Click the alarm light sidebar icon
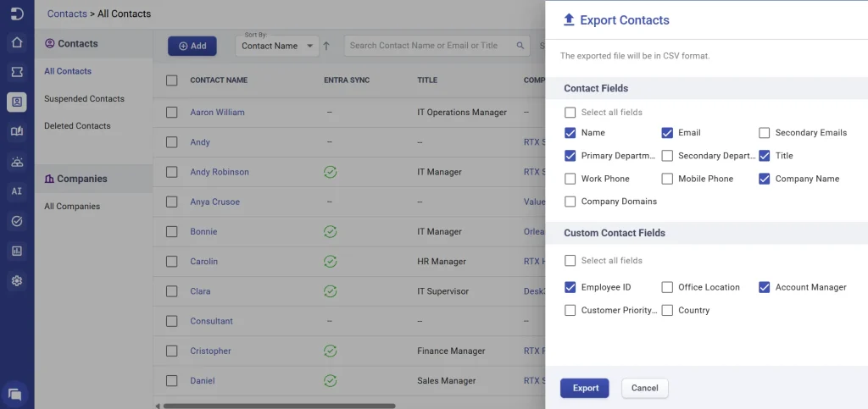Image resolution: width=868 pixels, height=409 pixels. (x=17, y=162)
